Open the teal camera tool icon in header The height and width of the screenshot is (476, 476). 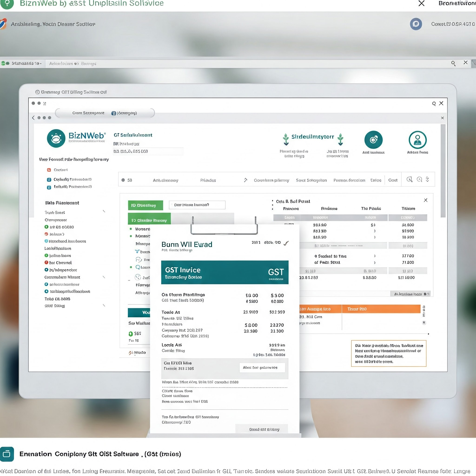pos(374,139)
